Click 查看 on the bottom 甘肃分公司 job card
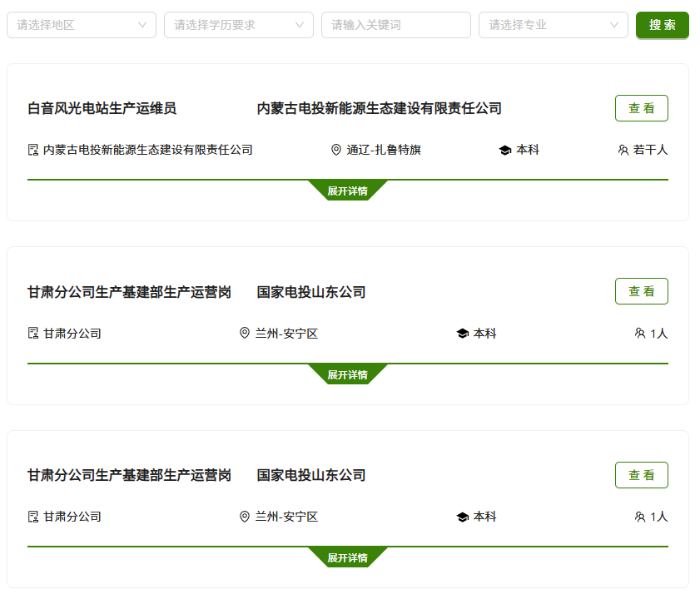The image size is (700, 599). [x=642, y=475]
